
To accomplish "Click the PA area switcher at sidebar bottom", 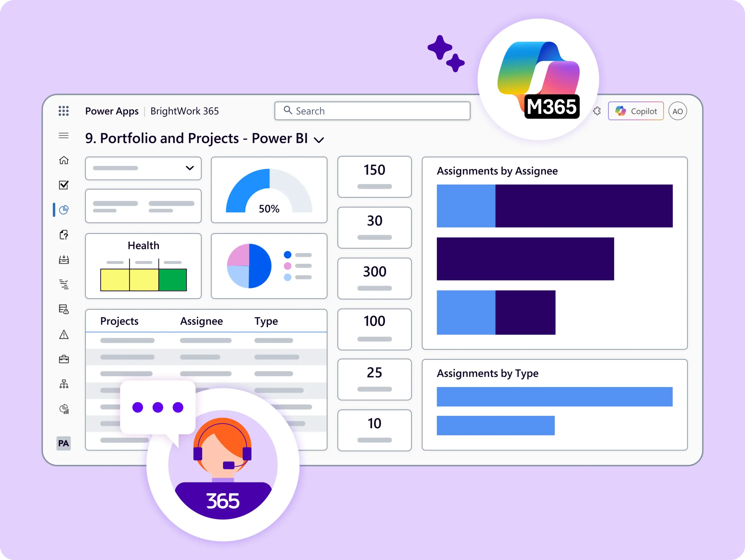I will tap(64, 443).
